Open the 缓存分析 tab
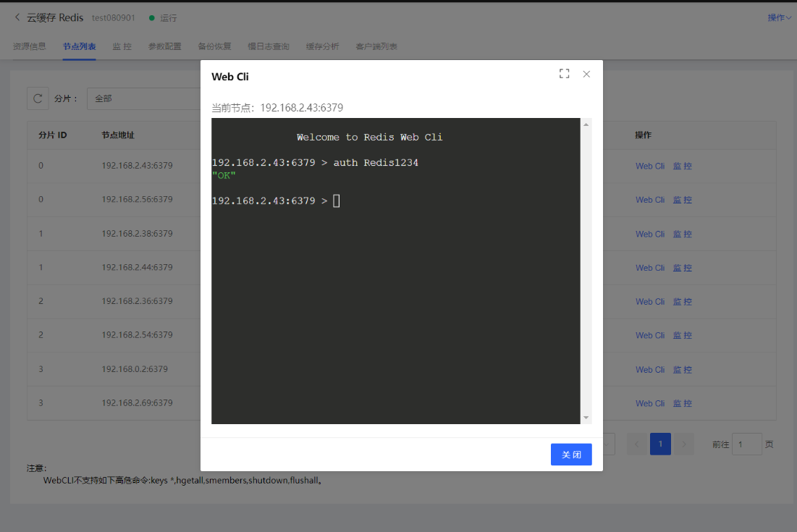The image size is (797, 532). tap(322, 46)
